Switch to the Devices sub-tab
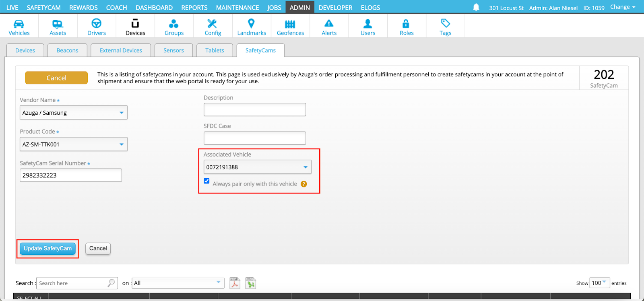The image size is (644, 301). [x=25, y=50]
